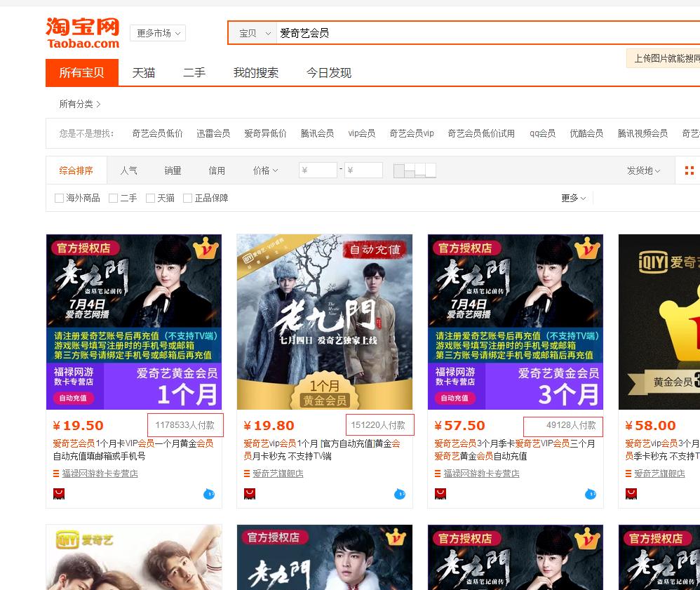Open the 宝贝 search type dropdown
This screenshot has width=700, height=590.
click(x=254, y=33)
